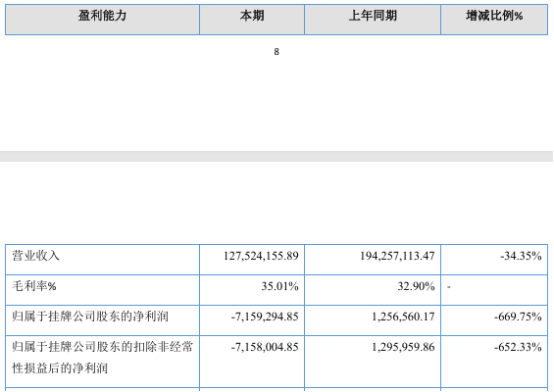Screen dimensions: 554x392
Task: Select the 本期 column header
Action: pos(252,19)
